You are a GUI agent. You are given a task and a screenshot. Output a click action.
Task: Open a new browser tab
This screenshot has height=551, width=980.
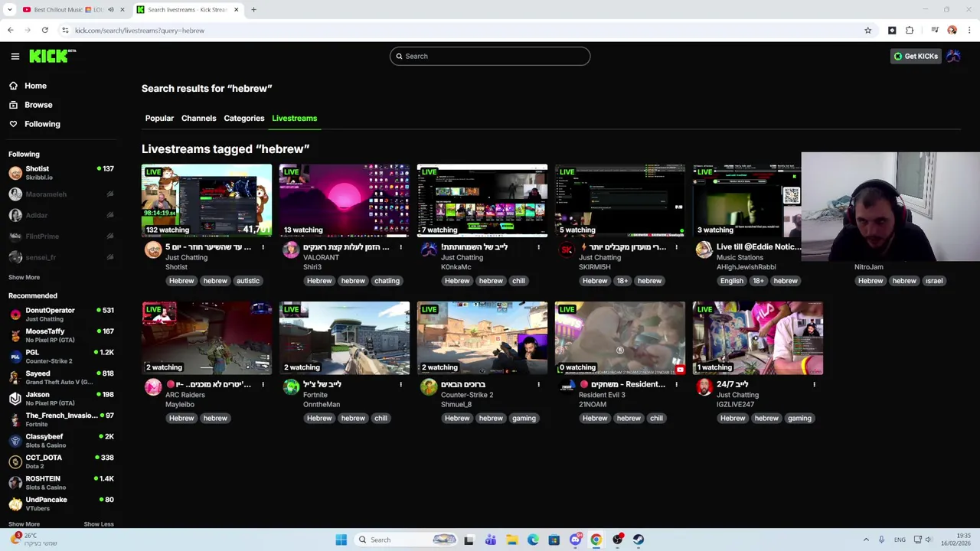coord(253,10)
